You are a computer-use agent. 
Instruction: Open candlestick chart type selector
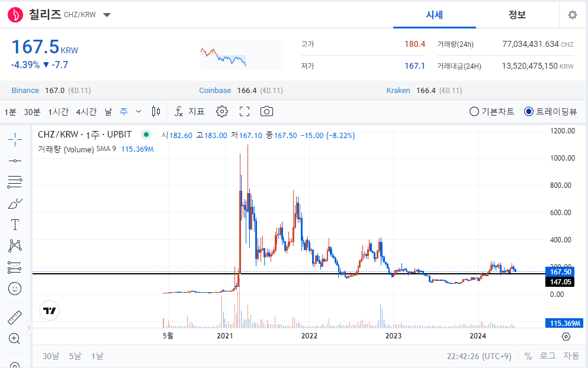[x=156, y=111]
